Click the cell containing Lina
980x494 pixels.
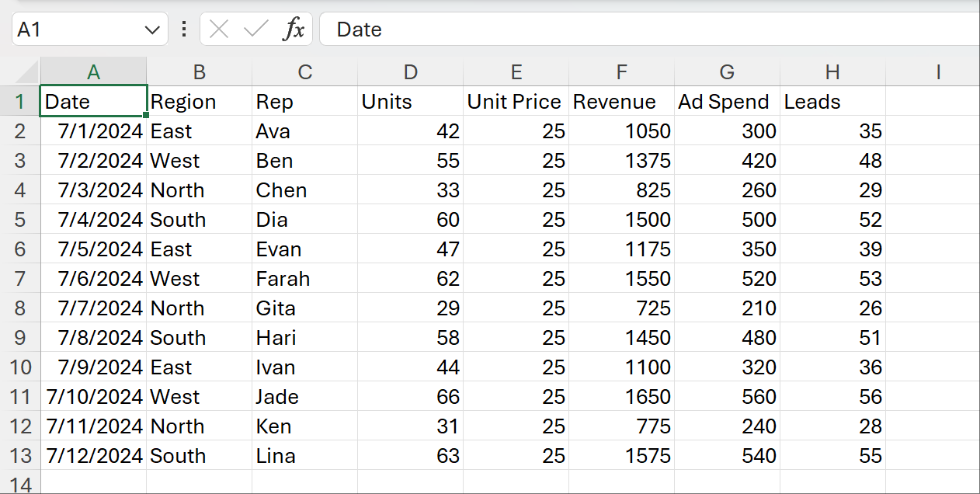click(304, 456)
